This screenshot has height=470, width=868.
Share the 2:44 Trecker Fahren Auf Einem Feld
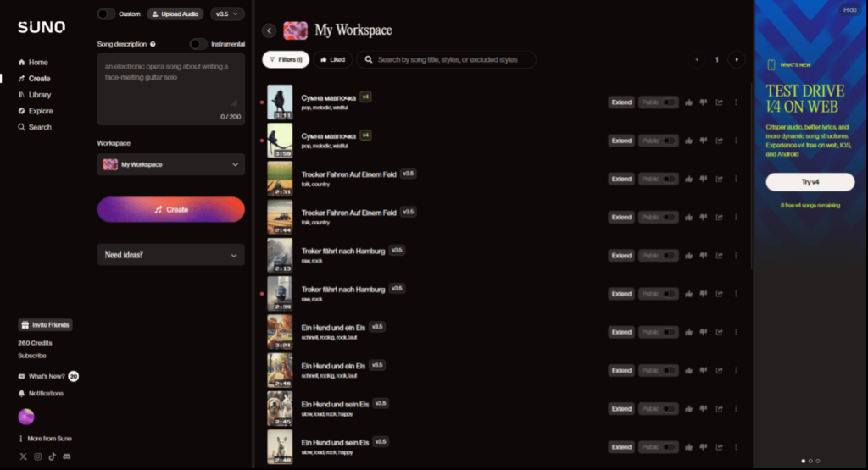[719, 218]
